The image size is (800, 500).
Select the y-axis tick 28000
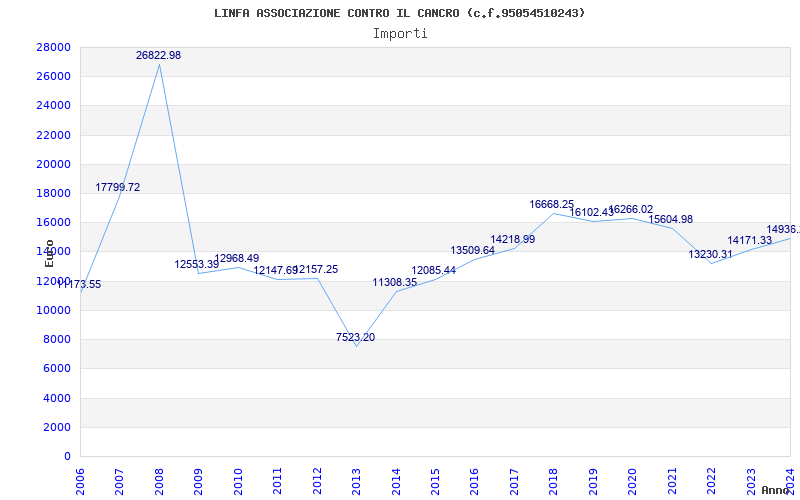tap(54, 47)
